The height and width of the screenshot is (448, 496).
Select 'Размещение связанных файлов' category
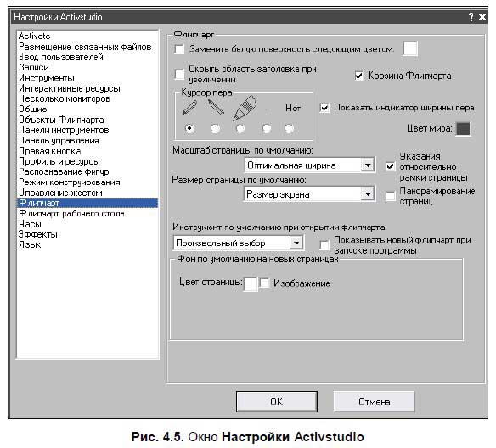[x=85, y=47]
